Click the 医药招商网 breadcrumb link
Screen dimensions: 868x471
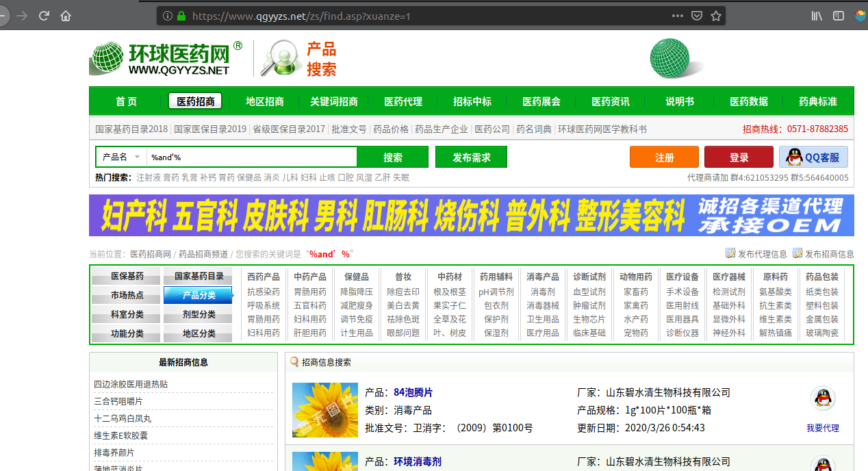(x=151, y=254)
